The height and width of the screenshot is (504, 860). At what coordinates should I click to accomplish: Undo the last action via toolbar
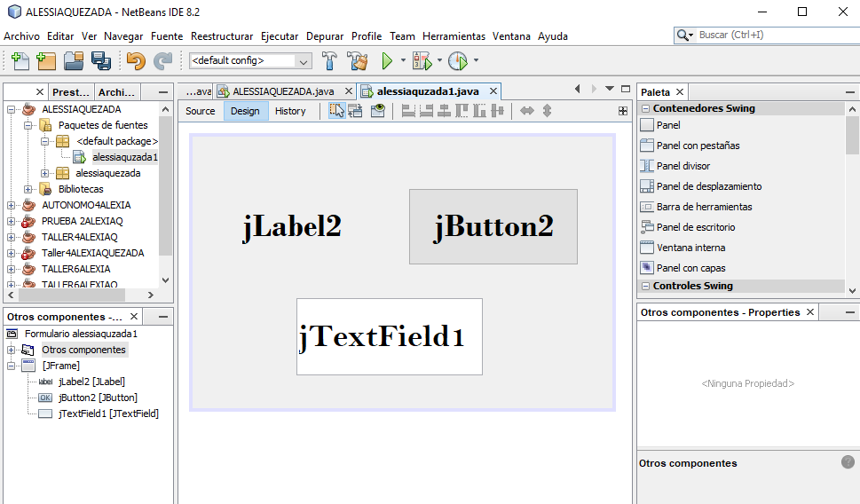click(x=136, y=61)
